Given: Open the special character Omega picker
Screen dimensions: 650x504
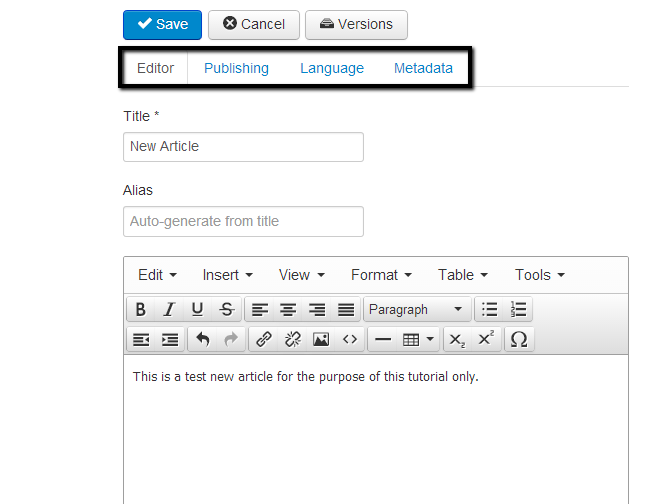Looking at the screenshot, I should 518,339.
